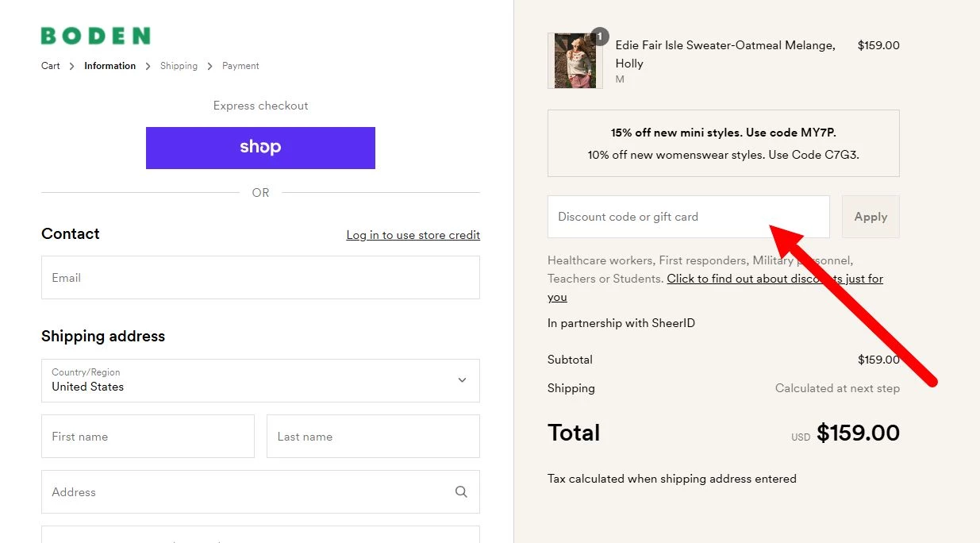Click the 15% off mini styles promo text

pyautogui.click(x=724, y=133)
